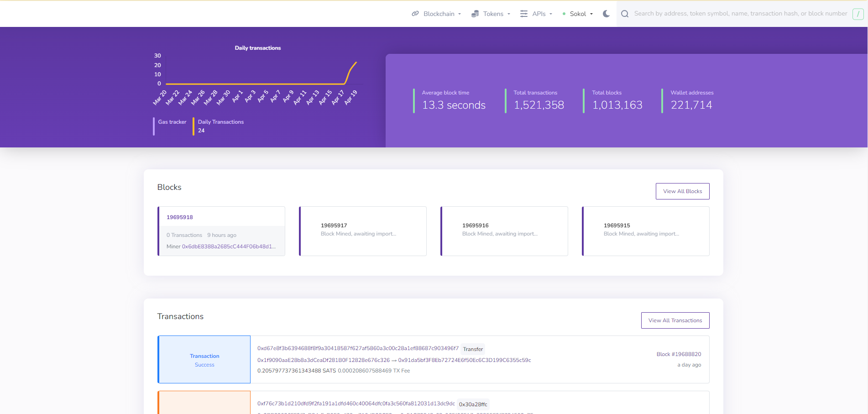868x414 pixels.
Task: Open the Tokens menu
Action: tap(491, 14)
